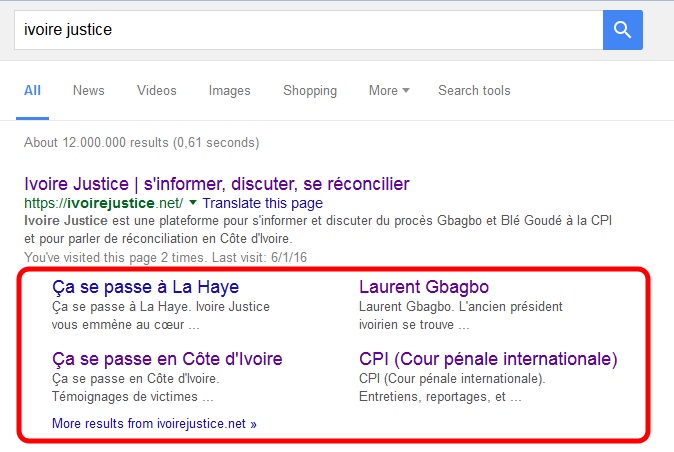Screen dimensions: 674x452
Task: Click Translate this page link
Action: pos(263,203)
